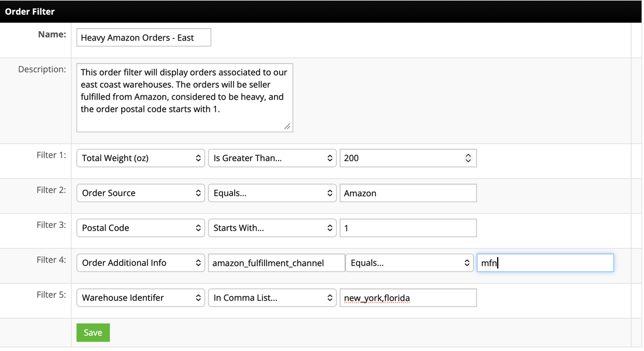The image size is (644, 351).
Task: Open the Filter 2 Equals... operator dropdown
Action: click(x=272, y=193)
